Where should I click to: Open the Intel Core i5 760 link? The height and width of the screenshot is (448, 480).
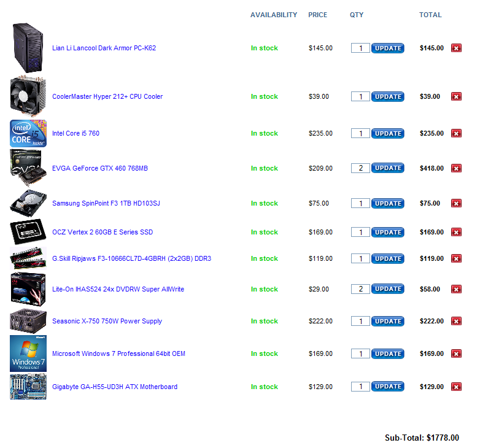tap(75, 133)
